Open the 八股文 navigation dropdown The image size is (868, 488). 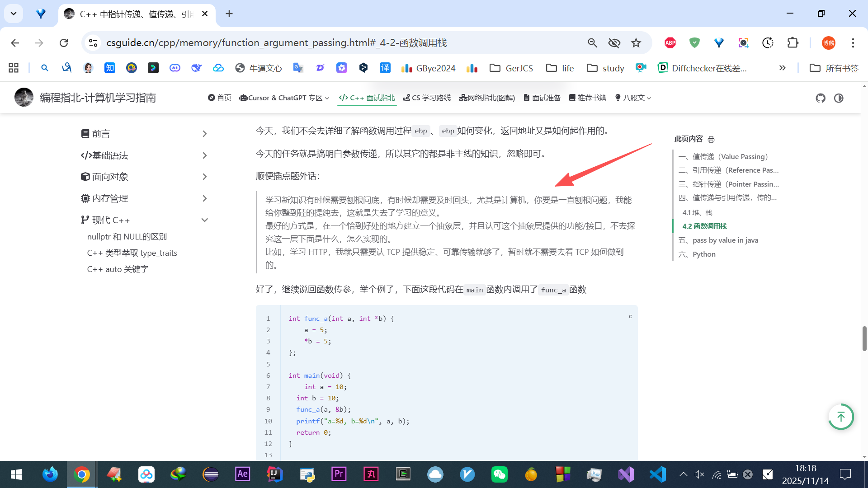tap(633, 98)
